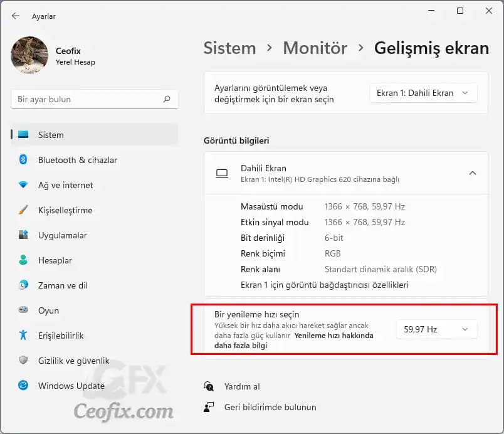Screen dimensions: 504x434
Task: Open the Ekran 1: Dahili Ekran dropdown
Action: 423,93
